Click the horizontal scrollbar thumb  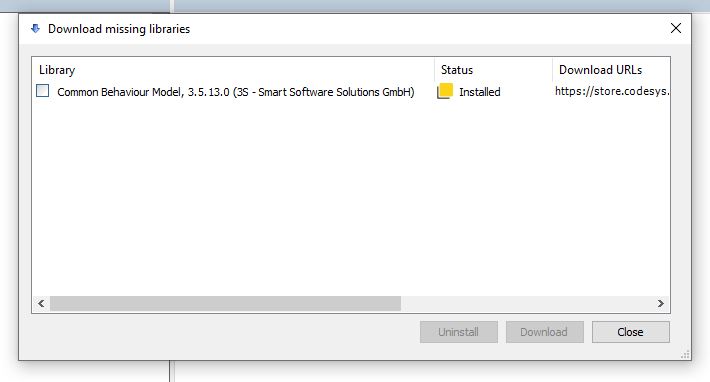[225, 303]
